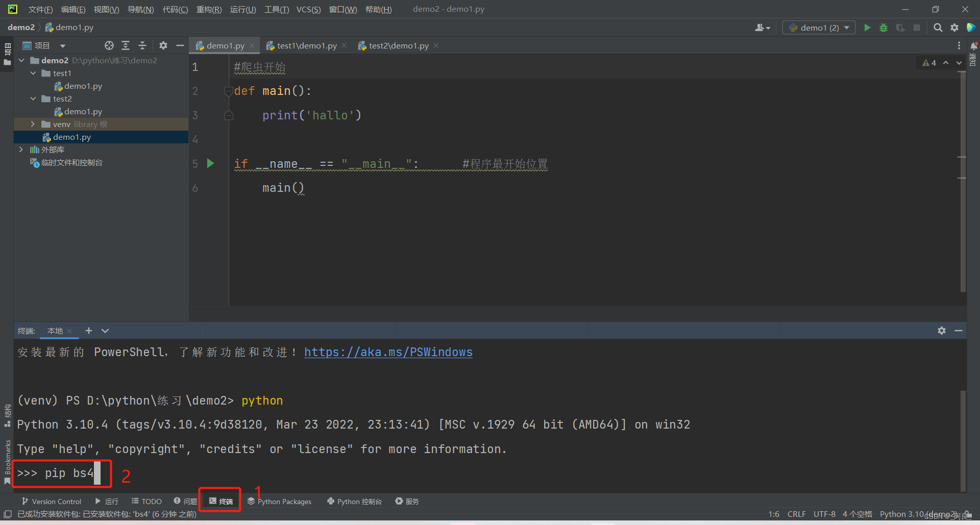
Task: Open 运行(U) menu
Action: (x=243, y=9)
